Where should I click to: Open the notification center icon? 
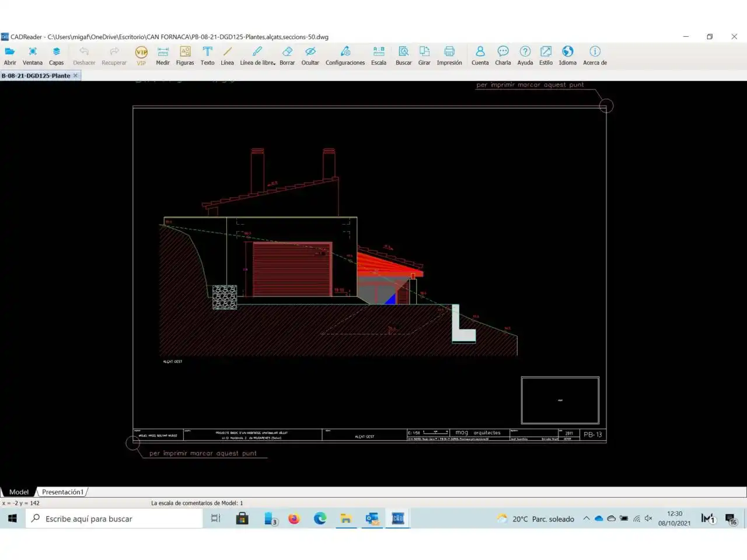pos(731,519)
